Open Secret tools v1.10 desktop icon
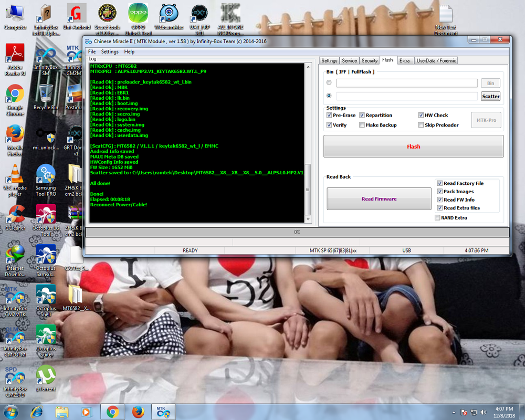Viewport: 525px width, 420px height. pos(107,19)
